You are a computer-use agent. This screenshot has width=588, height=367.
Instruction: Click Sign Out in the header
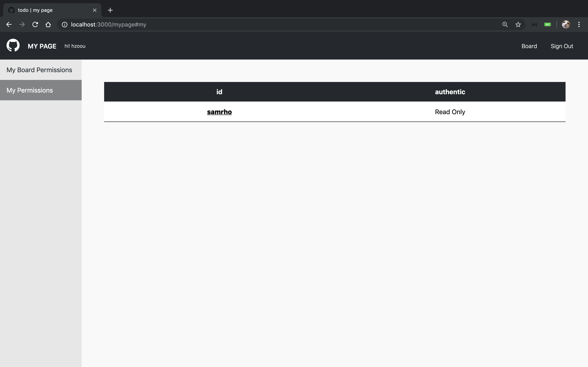[x=562, y=46]
